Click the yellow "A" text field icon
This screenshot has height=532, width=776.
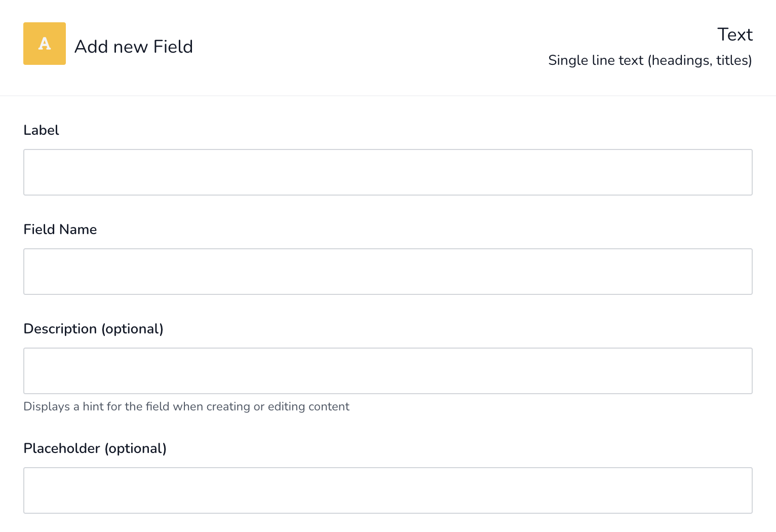[45, 44]
